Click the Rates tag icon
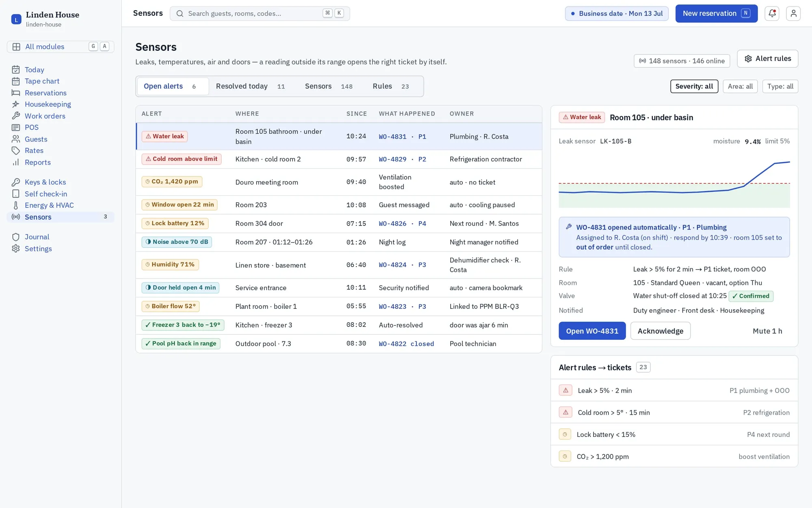Image resolution: width=812 pixels, height=508 pixels. (x=16, y=151)
